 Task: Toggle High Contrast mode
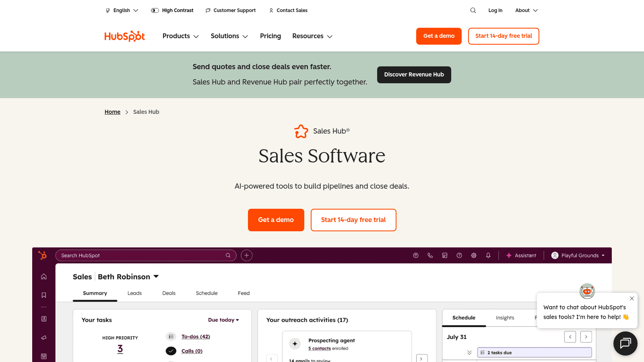(172, 10)
